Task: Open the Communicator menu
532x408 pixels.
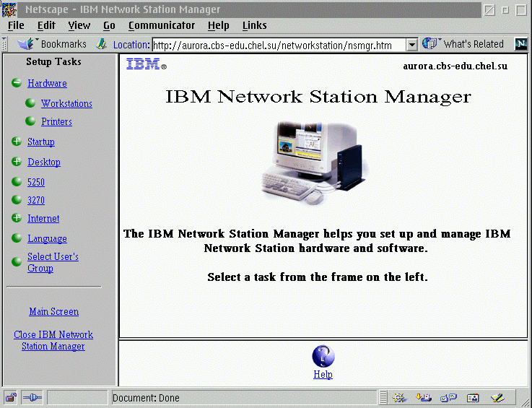Action: click(162, 25)
